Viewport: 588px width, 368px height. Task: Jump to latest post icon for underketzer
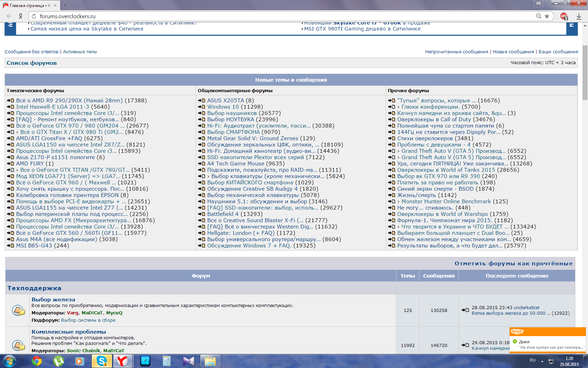465,310
